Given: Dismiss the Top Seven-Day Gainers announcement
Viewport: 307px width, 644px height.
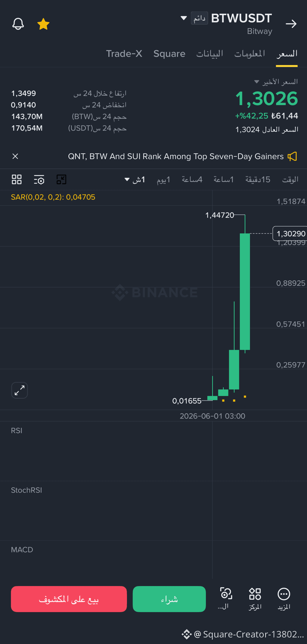Looking at the screenshot, I should pyautogui.click(x=15, y=156).
